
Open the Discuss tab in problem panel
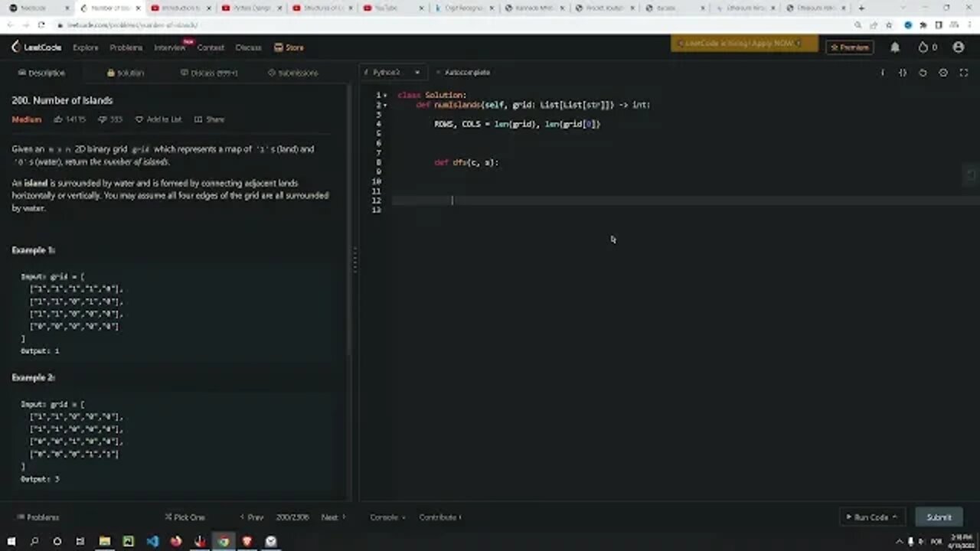[209, 73]
